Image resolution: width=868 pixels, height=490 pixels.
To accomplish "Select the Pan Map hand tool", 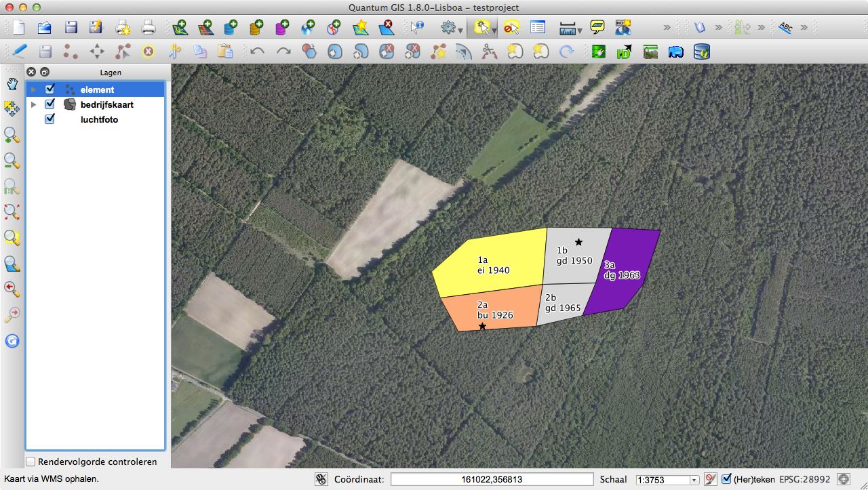I will coord(12,84).
